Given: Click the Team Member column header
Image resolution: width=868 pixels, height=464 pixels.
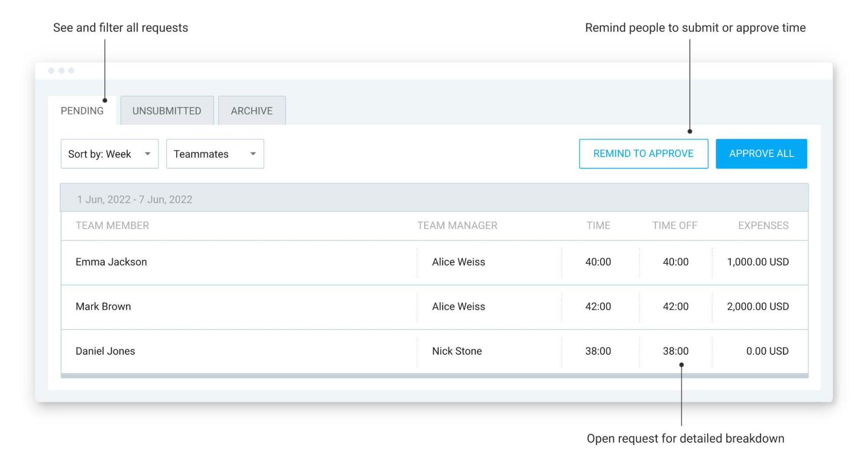Looking at the screenshot, I should (x=112, y=225).
